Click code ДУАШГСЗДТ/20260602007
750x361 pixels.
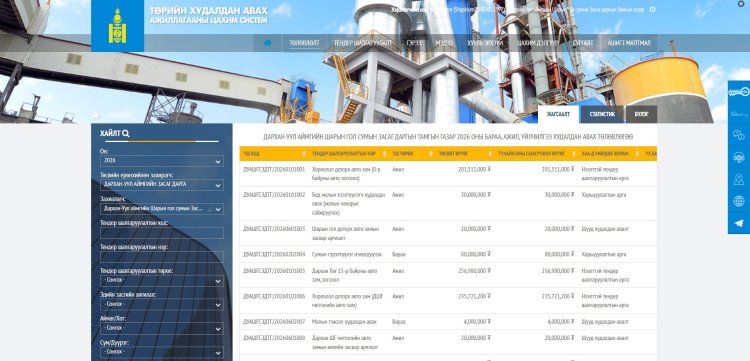tap(274, 322)
